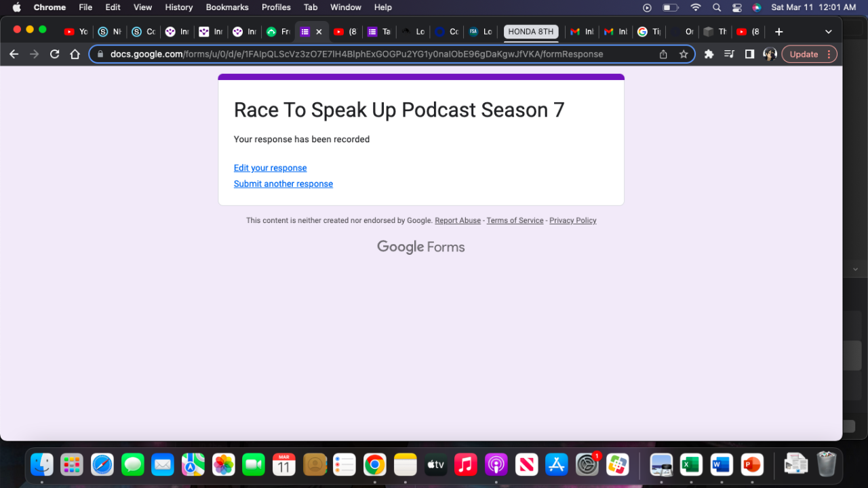View site info via the lock icon

pos(100,54)
